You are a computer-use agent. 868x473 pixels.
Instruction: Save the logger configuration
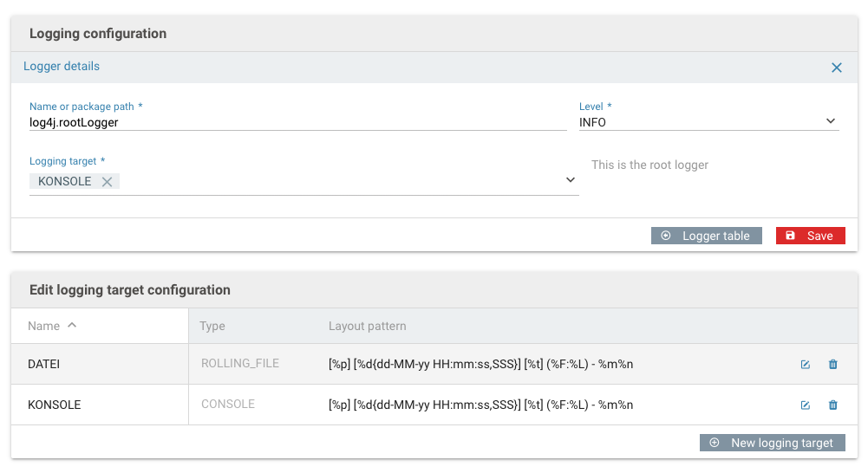811,236
